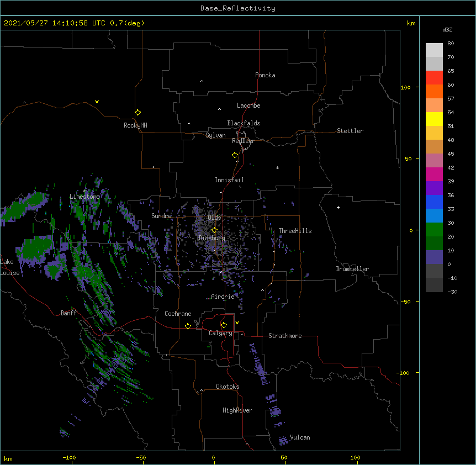Click the Banff town label
This screenshot has height=465, width=476.
[x=68, y=313]
